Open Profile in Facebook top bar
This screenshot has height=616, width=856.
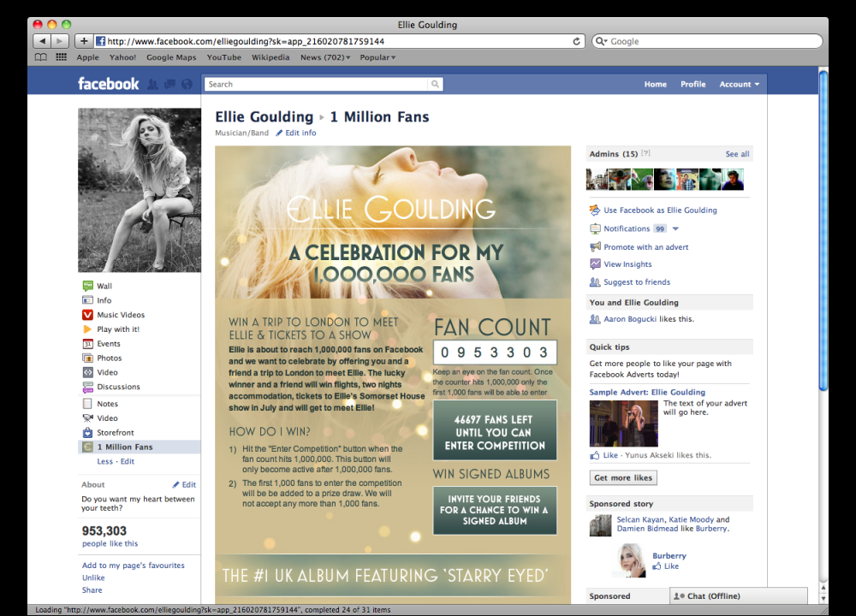(x=693, y=84)
